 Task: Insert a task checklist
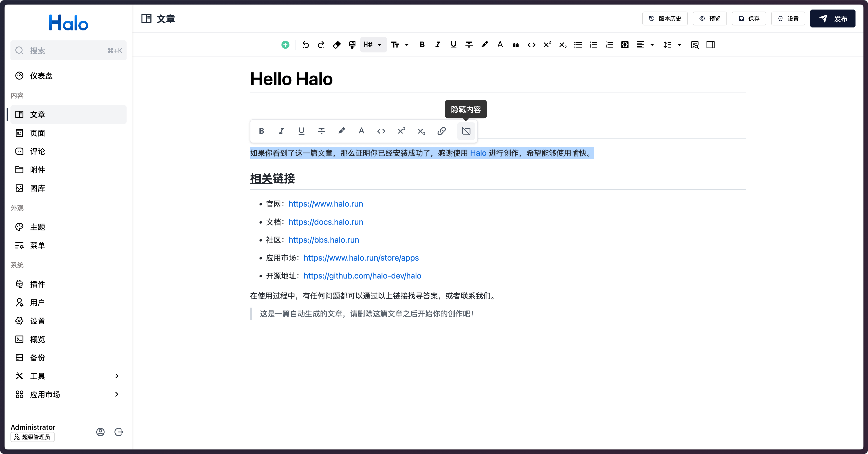click(x=609, y=45)
